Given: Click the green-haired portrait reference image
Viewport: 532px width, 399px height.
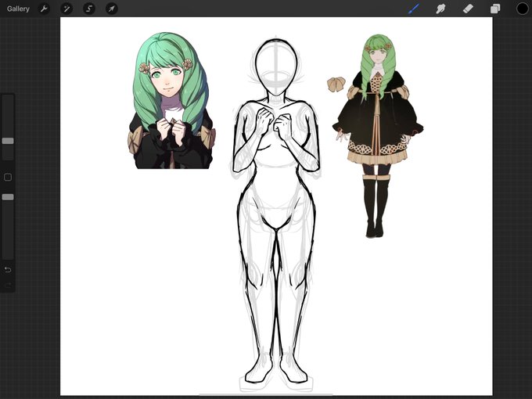Looking at the screenshot, I should point(171,100).
